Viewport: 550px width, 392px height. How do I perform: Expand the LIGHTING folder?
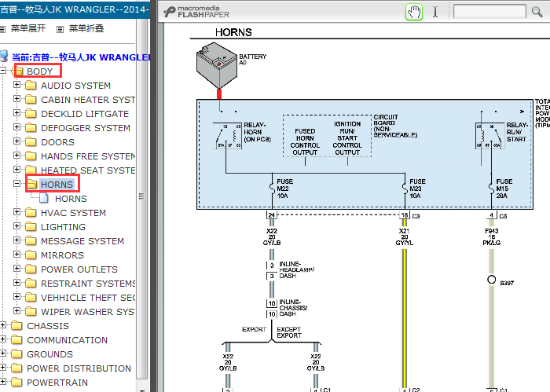click(16, 226)
